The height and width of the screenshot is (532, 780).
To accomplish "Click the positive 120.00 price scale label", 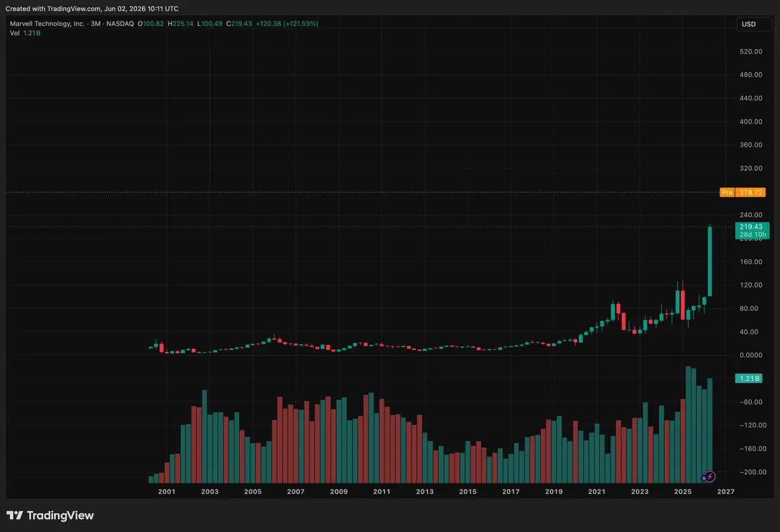I will [x=750, y=285].
